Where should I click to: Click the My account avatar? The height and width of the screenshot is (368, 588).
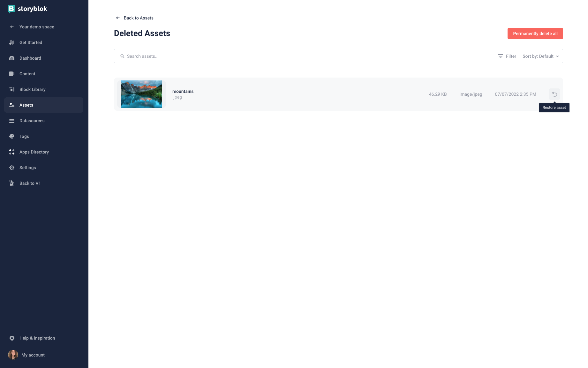[13, 355]
